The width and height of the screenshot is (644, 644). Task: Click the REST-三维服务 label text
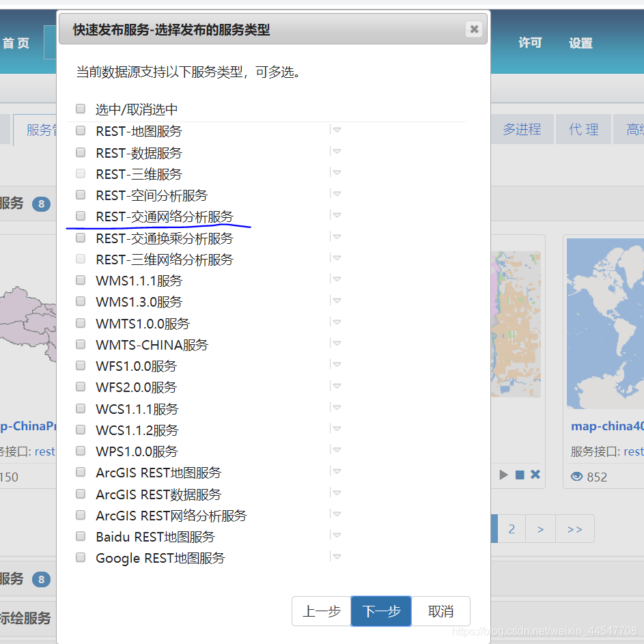pos(139,173)
